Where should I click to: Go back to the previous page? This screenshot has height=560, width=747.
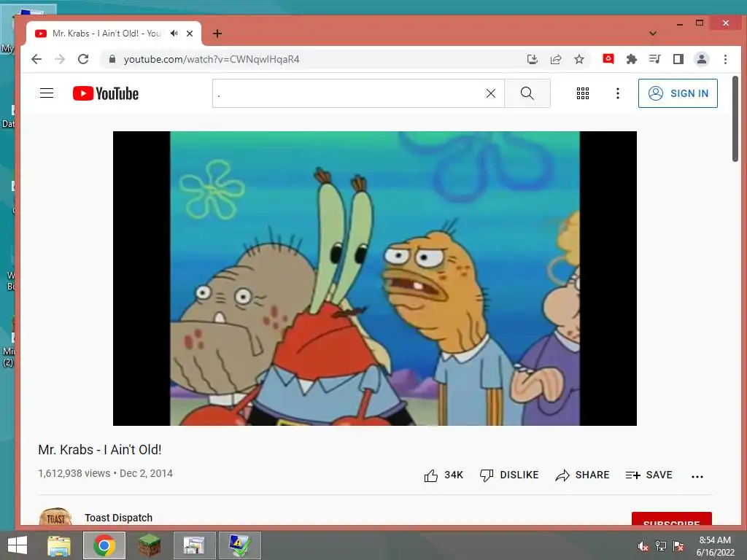36,59
